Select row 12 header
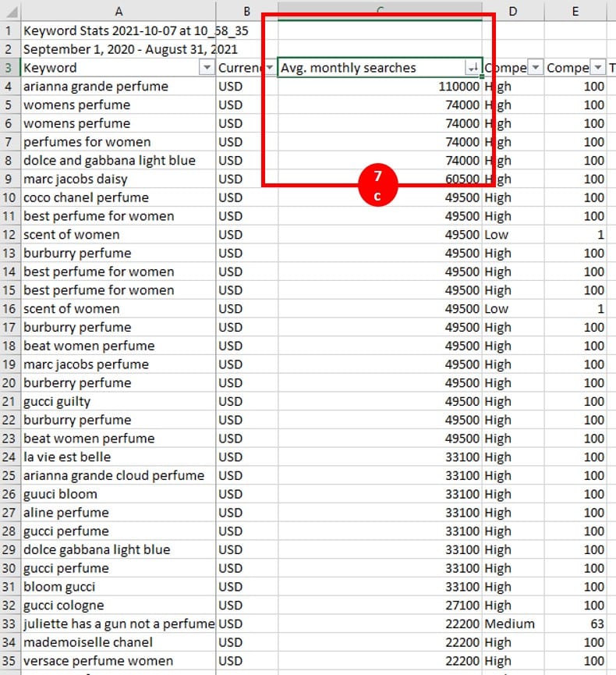The image size is (616, 675). tap(9, 235)
